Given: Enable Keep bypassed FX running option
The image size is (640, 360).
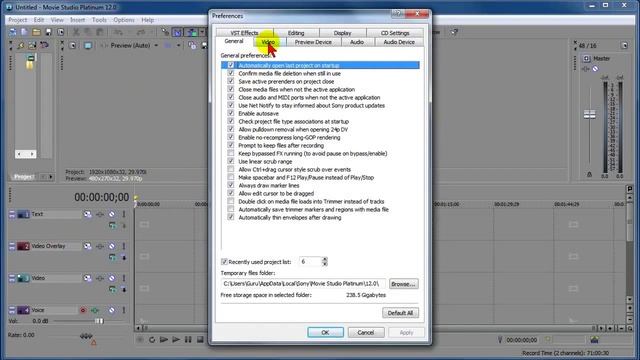Looking at the screenshot, I should [x=231, y=153].
